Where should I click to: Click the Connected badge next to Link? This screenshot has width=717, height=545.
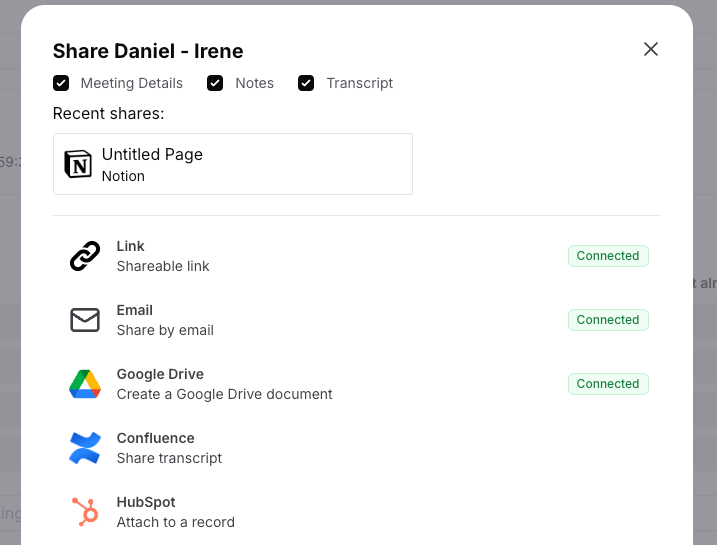pos(608,256)
